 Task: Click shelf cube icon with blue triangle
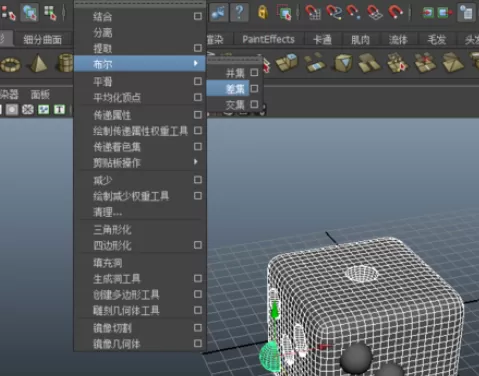pos(343,63)
